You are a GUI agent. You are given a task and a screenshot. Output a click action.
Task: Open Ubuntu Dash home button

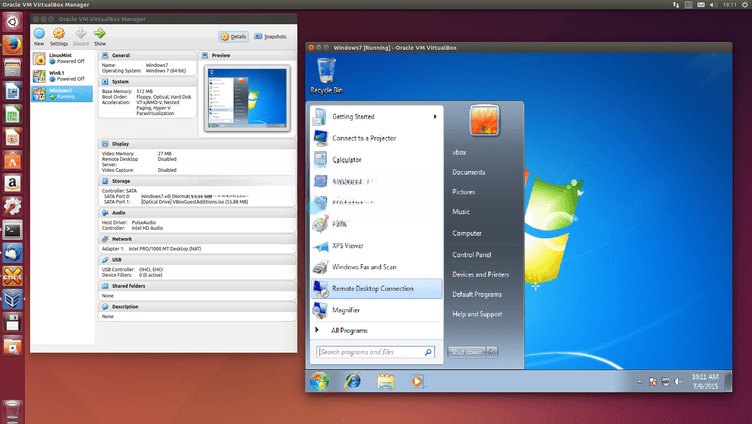[x=12, y=22]
